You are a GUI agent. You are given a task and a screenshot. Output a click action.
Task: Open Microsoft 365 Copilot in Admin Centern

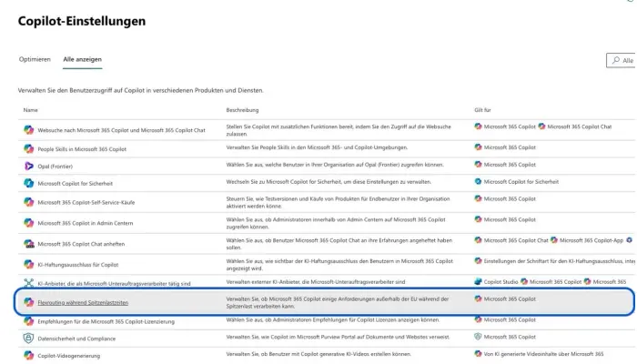86,223
